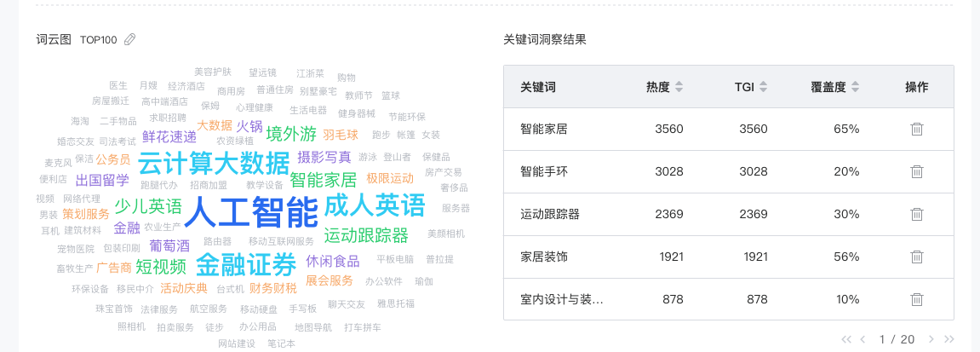The width and height of the screenshot is (980, 352).
Task: Click 运动跟踪器 in the word cloud
Action: pyautogui.click(x=366, y=235)
